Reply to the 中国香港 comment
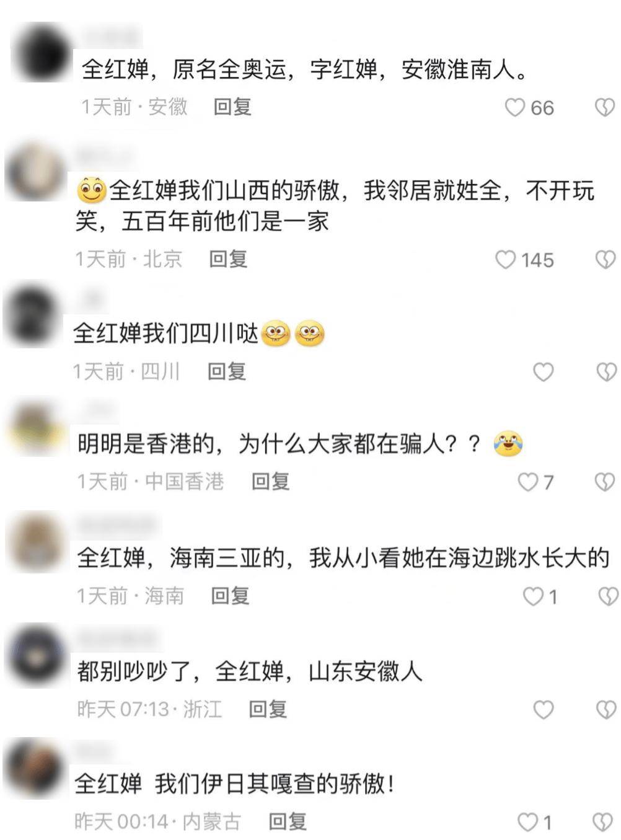This screenshot has width=621, height=840. pos(270,481)
